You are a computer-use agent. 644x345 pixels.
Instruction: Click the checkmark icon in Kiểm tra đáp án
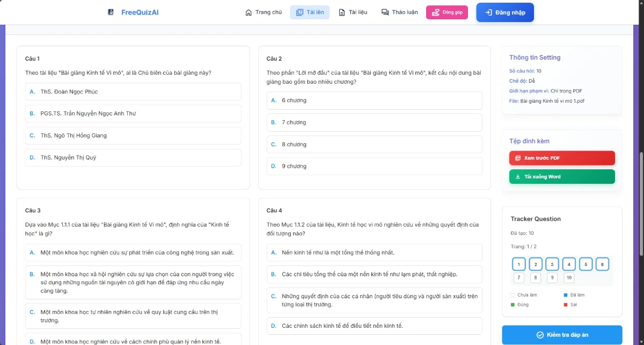(x=540, y=335)
